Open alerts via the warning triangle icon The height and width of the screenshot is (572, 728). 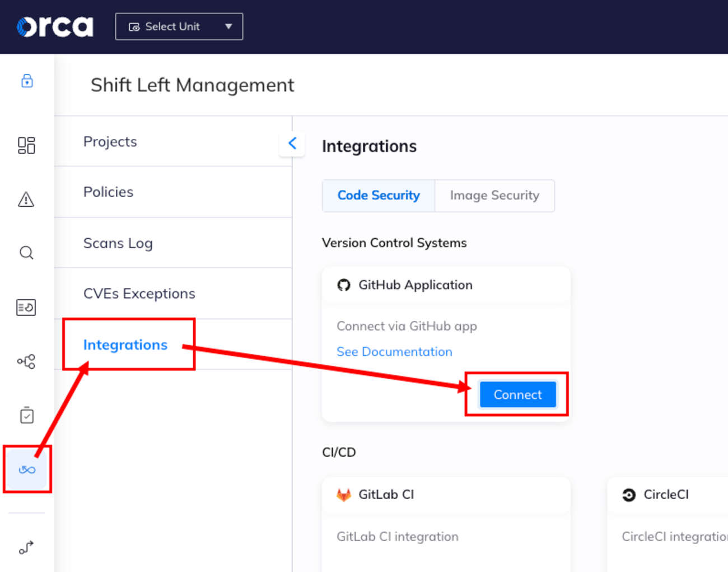[26, 199]
